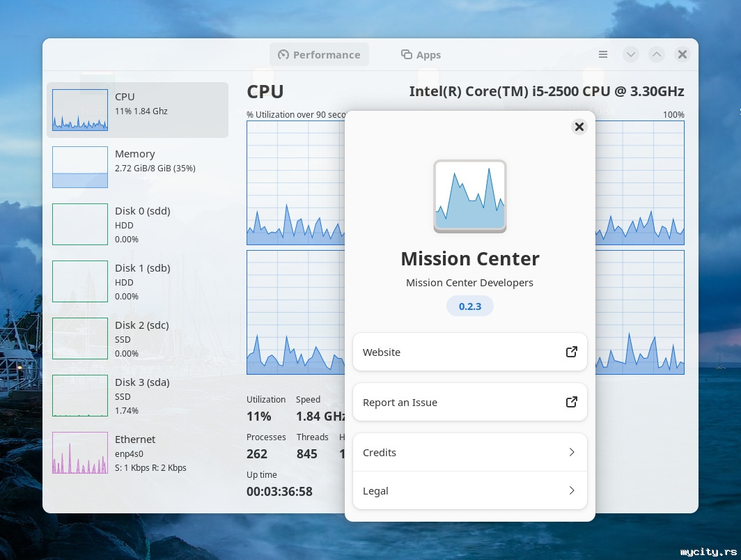Screen dimensions: 741x560
Task: Click the Website external-link icon
Action: pos(571,352)
